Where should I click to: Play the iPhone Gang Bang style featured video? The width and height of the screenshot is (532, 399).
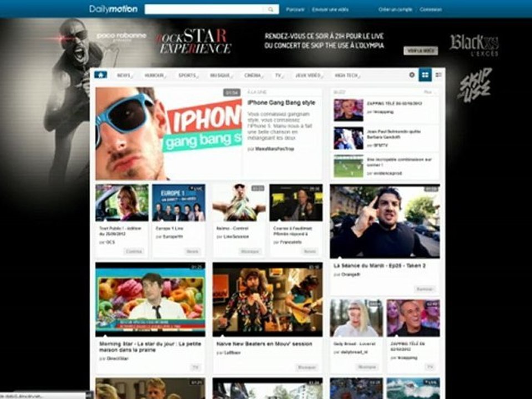click(168, 134)
